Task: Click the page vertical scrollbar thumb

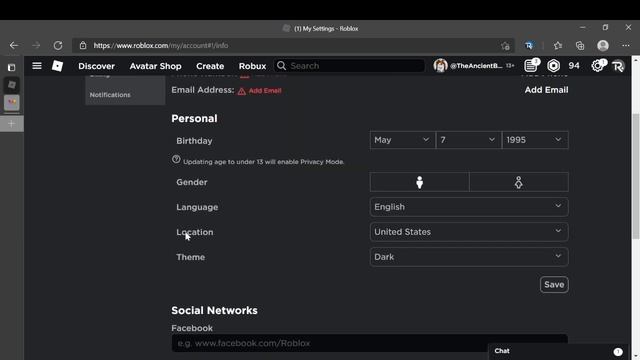Action: click(636, 176)
